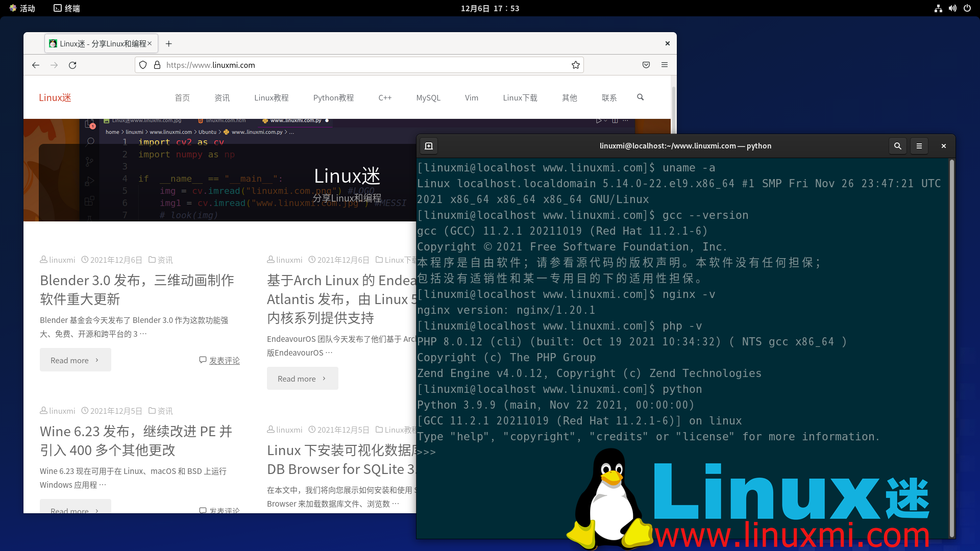Open the network status indicator
This screenshot has height=551, width=980.
(x=938, y=8)
